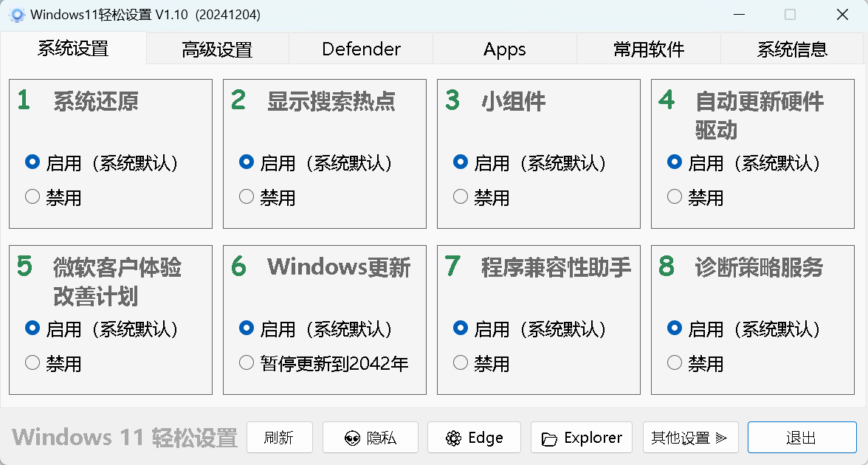868x465 pixels.
Task: Disable 自动更新硬件驱动
Action: (x=674, y=196)
